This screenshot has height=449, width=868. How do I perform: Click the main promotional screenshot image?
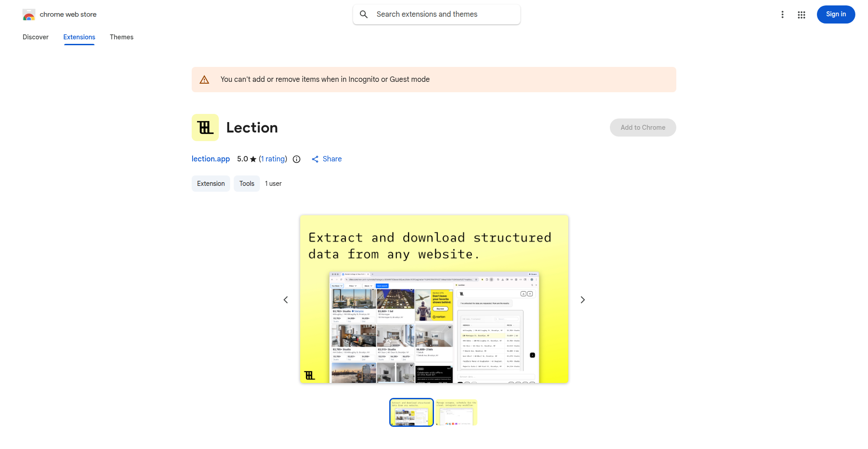(x=434, y=299)
